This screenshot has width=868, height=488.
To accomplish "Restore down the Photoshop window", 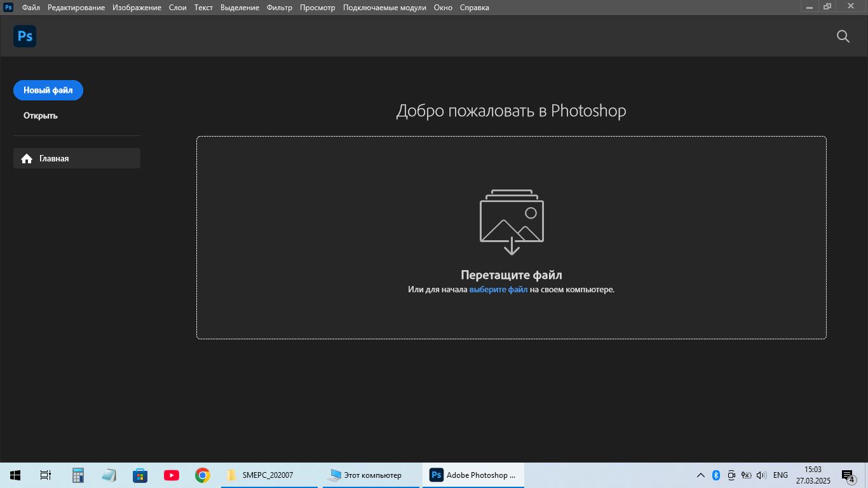I will (827, 6).
